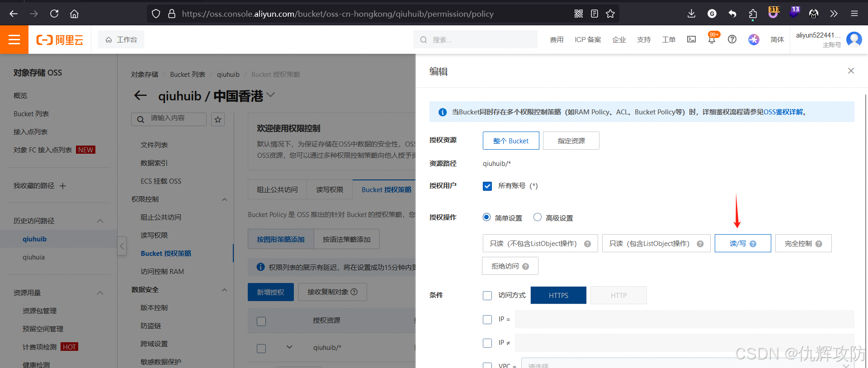Viewport: 868px width, 368px height.
Task: Open qiuhuia in history paths
Action: (33, 257)
